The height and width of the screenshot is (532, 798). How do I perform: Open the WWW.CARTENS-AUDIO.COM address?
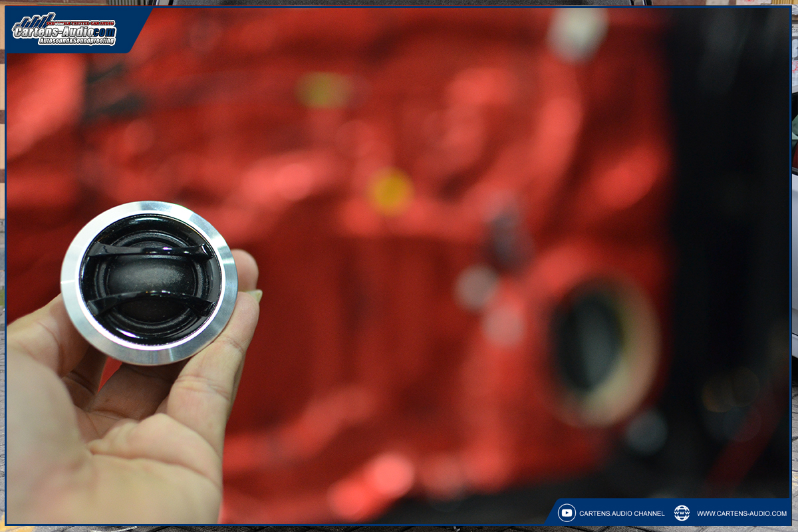(741, 513)
